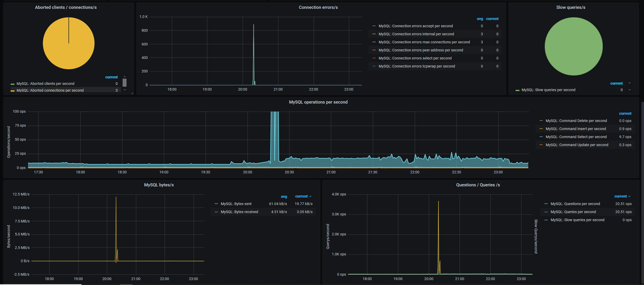Toggle 'Command Select per second' legend series

point(576,137)
